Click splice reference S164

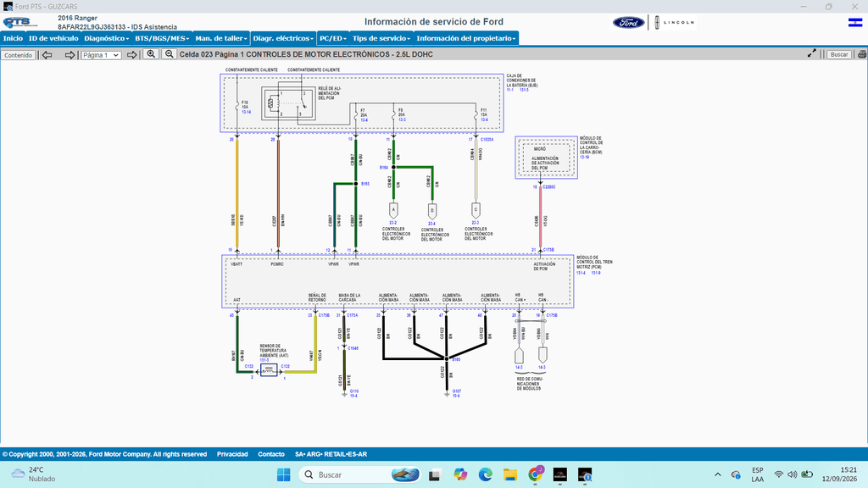384,168
